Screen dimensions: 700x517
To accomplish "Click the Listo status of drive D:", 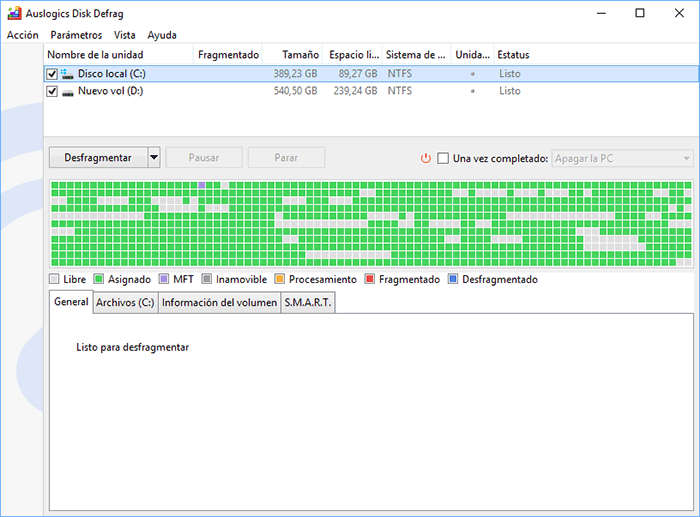I will tap(510, 91).
